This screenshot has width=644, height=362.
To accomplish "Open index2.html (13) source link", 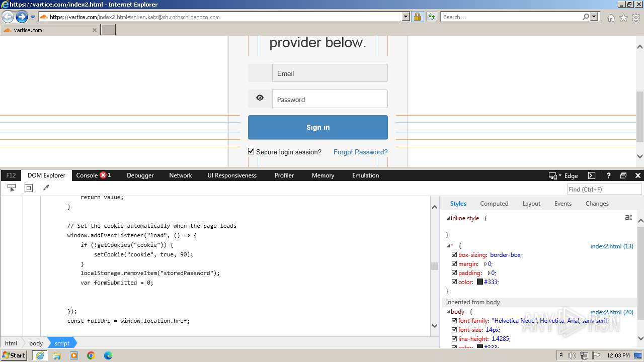I will (612, 246).
